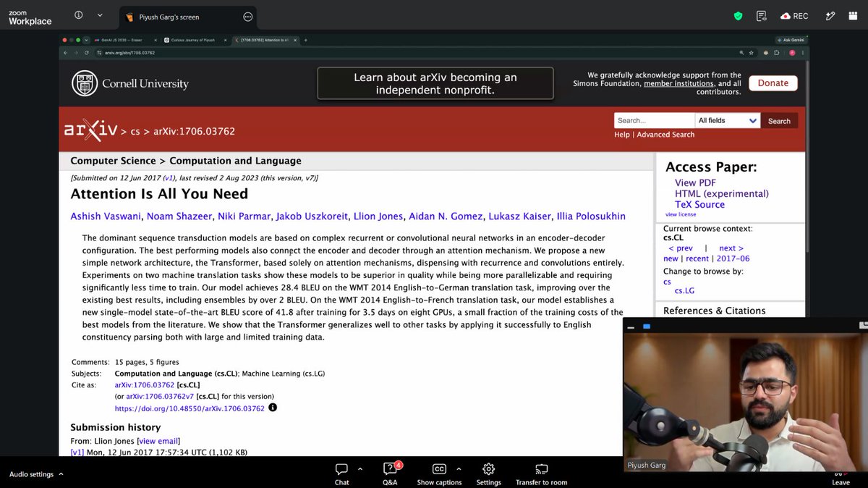This screenshot has height=488, width=868.
Task: Click the DOI info icon
Action: click(273, 408)
